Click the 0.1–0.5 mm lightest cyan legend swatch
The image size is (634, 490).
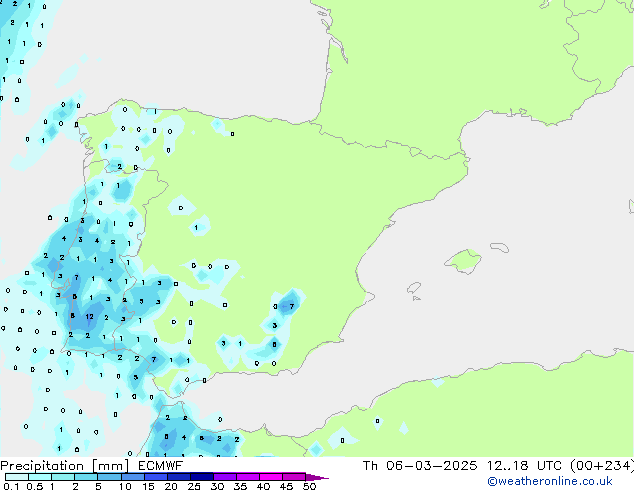17,477
